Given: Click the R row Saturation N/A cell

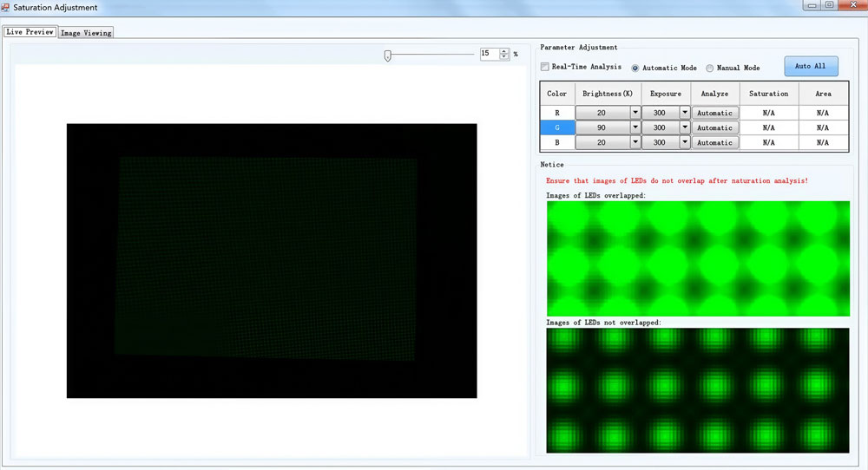Looking at the screenshot, I should pyautogui.click(x=769, y=113).
